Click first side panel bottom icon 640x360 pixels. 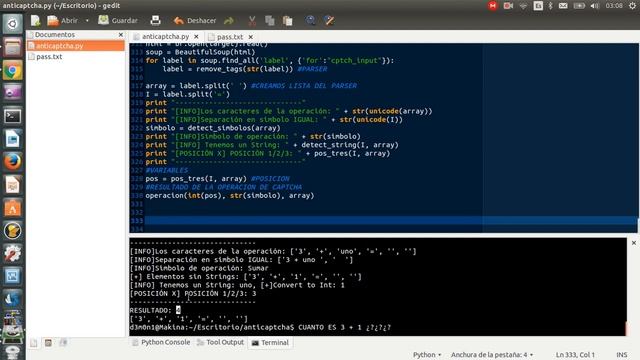coord(34,343)
